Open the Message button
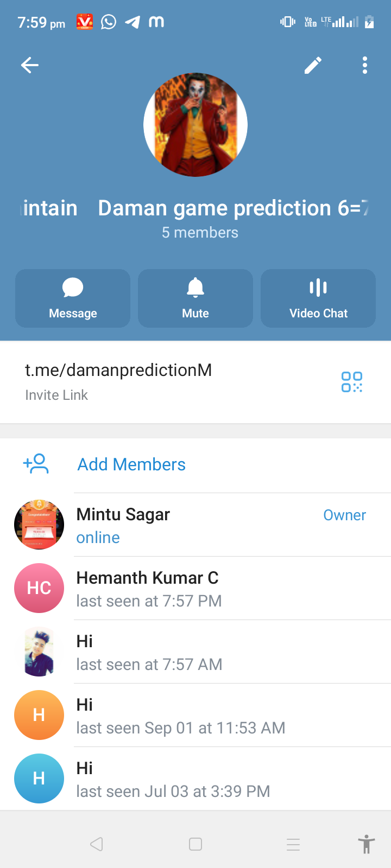This screenshot has height=868, width=391. 73,298
